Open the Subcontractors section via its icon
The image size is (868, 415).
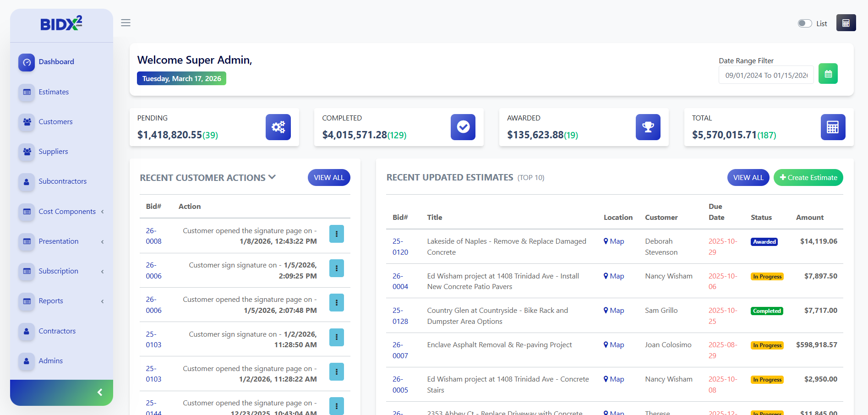click(x=26, y=182)
